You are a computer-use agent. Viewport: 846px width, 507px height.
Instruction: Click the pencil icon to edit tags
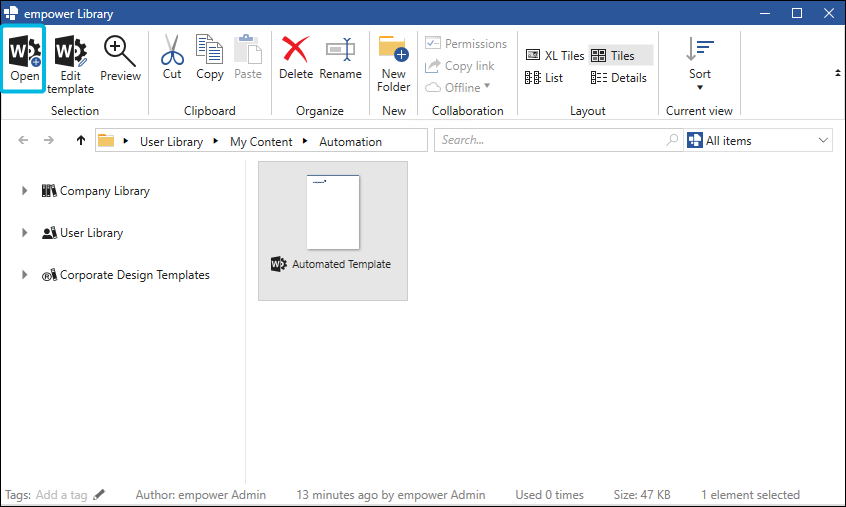(x=99, y=494)
